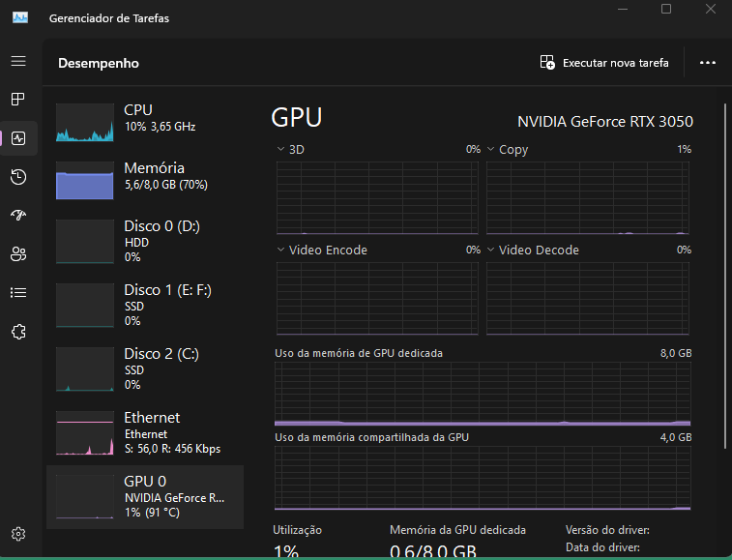This screenshot has width=732, height=560.
Task: Open the Startup apps icon
Action: (18, 215)
